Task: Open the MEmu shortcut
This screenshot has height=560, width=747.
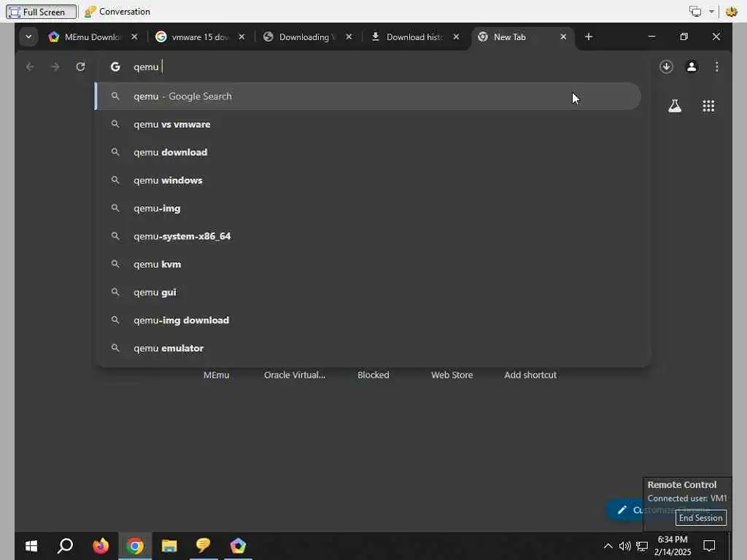Action: (x=216, y=375)
